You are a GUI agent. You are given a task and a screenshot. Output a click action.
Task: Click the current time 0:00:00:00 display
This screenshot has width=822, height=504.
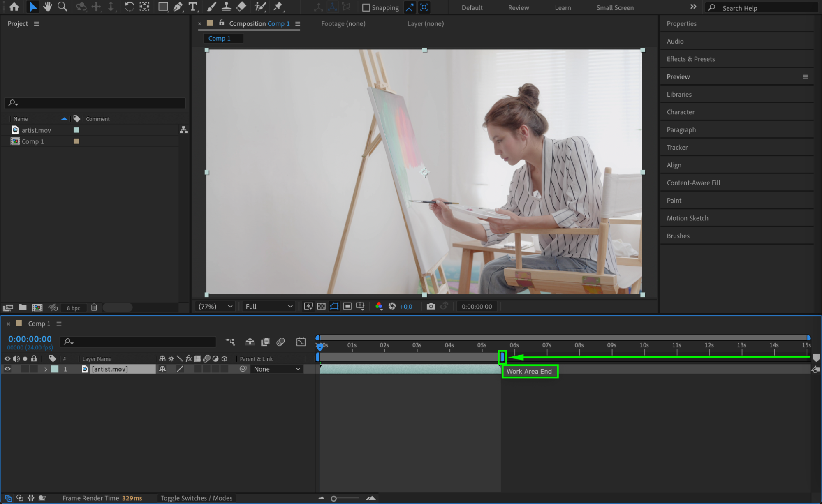(x=30, y=339)
